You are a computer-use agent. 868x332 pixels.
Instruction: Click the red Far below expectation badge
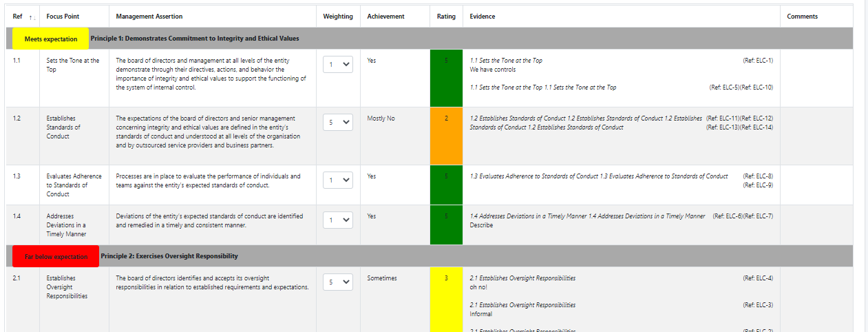tap(56, 256)
